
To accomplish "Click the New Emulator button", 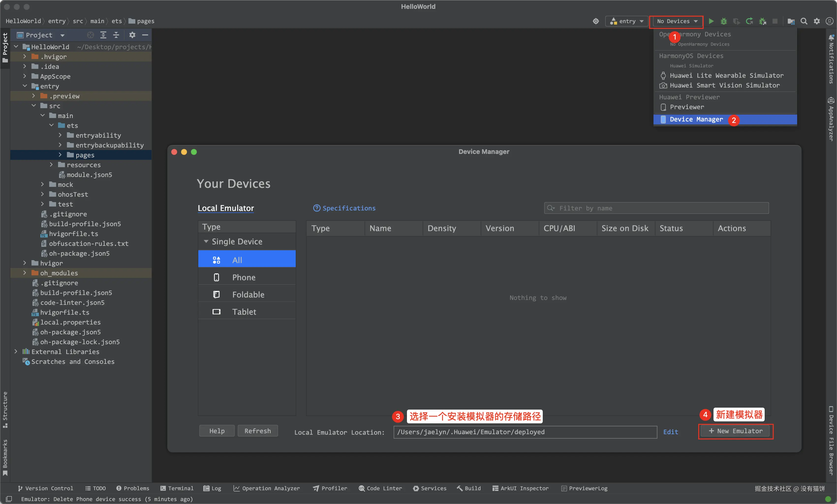I will 735,431.
